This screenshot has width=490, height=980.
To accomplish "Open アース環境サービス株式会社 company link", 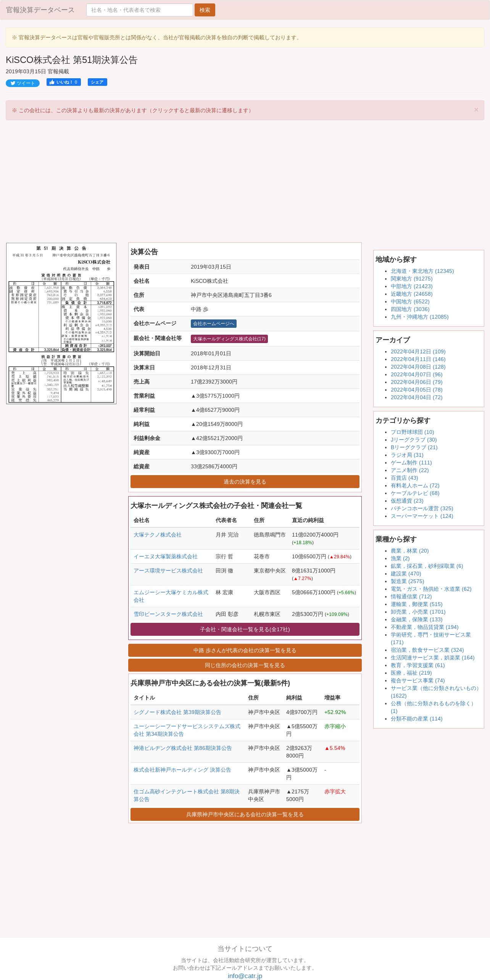I will coord(168,571).
